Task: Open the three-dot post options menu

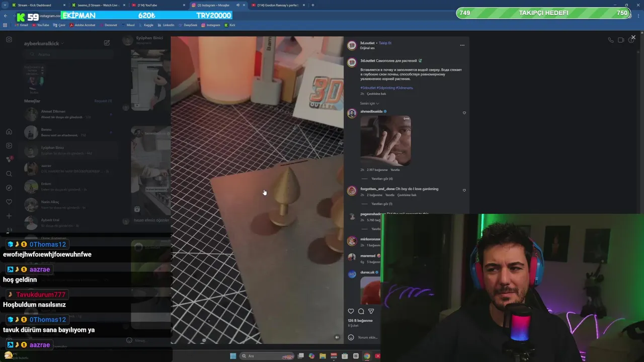Action: [x=462, y=45]
